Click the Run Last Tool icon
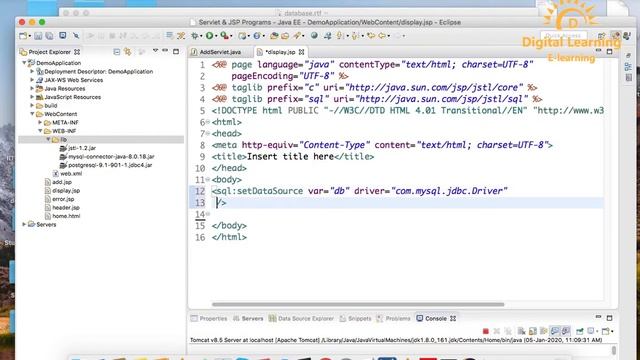Viewport: 640px width, 360px height. [x=224, y=36]
